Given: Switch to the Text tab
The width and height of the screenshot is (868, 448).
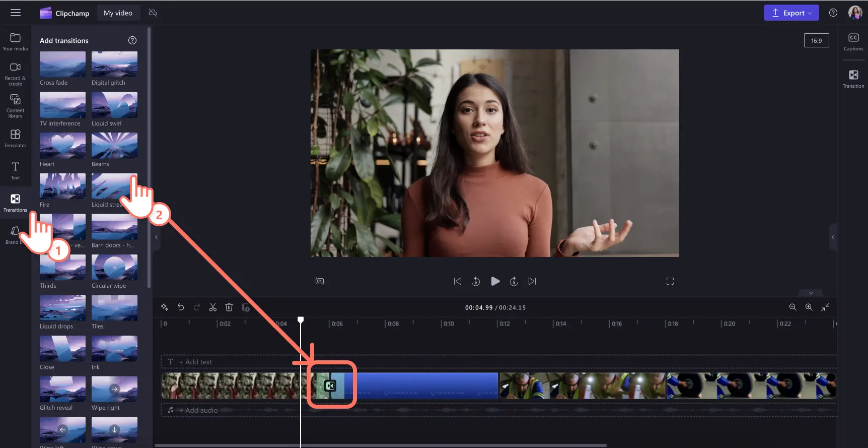Looking at the screenshot, I should tap(15, 170).
